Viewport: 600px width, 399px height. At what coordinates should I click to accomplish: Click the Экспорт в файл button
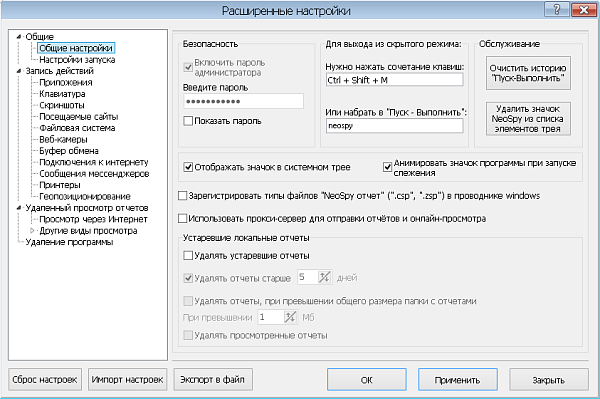[213, 379]
